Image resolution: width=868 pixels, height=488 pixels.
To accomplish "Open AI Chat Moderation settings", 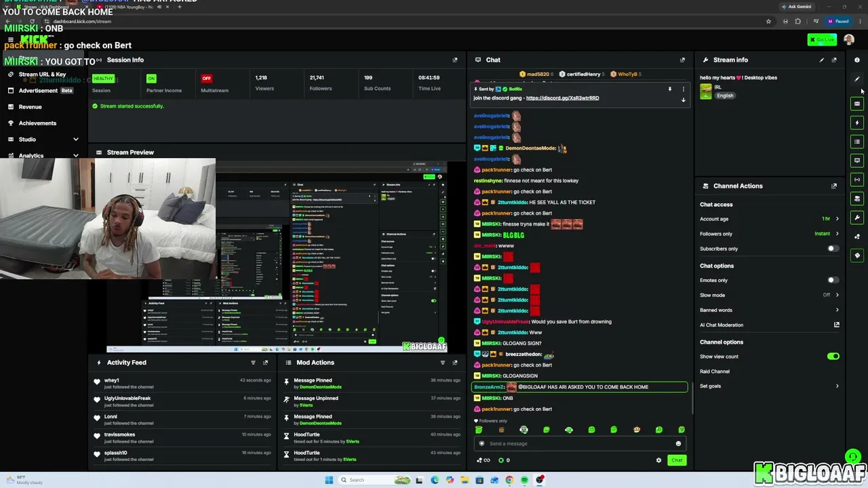I will pos(770,325).
